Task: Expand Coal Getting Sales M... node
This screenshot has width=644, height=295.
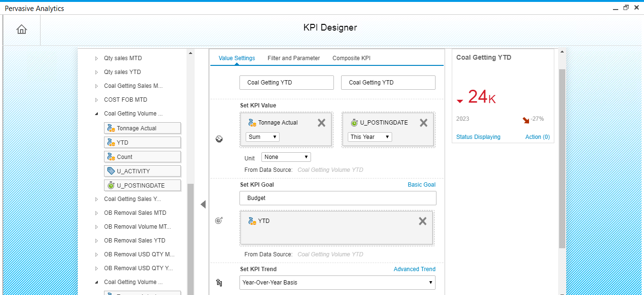Action: pyautogui.click(x=96, y=86)
